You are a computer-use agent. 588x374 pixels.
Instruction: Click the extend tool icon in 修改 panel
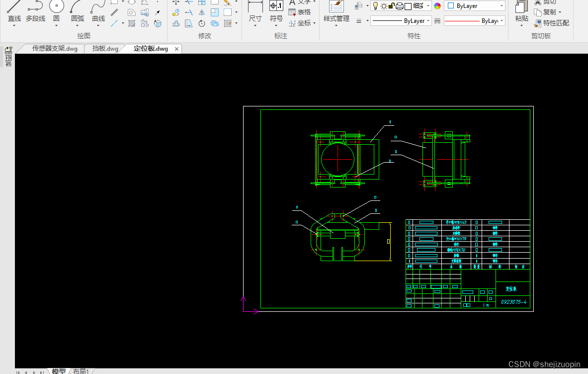coord(188,13)
